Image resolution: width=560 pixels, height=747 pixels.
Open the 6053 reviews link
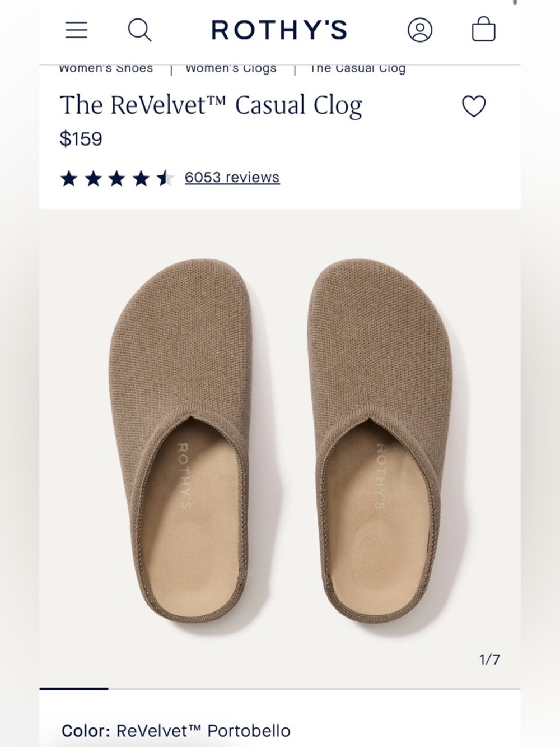pyautogui.click(x=232, y=177)
